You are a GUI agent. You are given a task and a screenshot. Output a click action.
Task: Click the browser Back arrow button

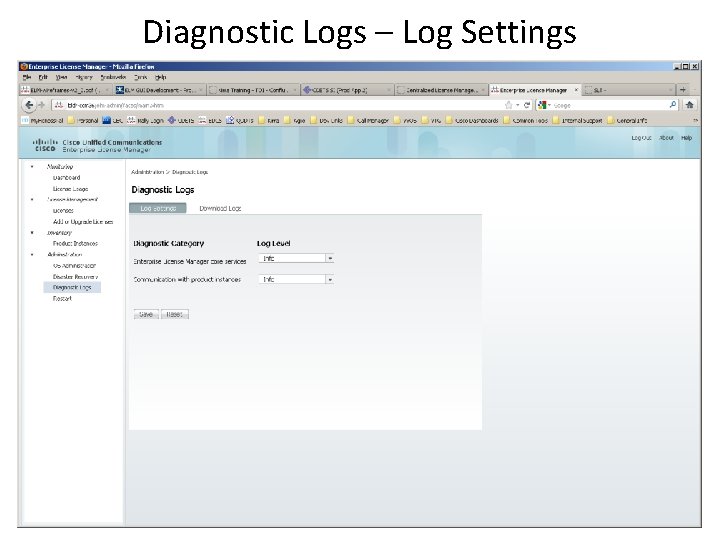(x=29, y=105)
